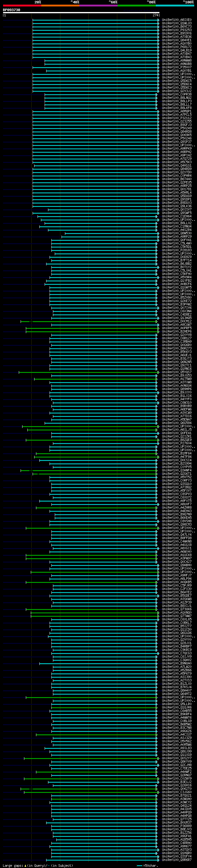
Task: Select hit label UniRef100_C3MBA9
Action: point(177,341)
